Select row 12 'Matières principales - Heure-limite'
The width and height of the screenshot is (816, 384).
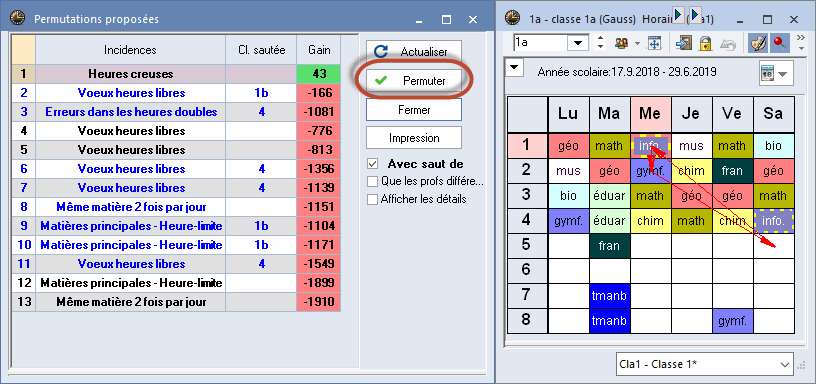(x=176, y=283)
